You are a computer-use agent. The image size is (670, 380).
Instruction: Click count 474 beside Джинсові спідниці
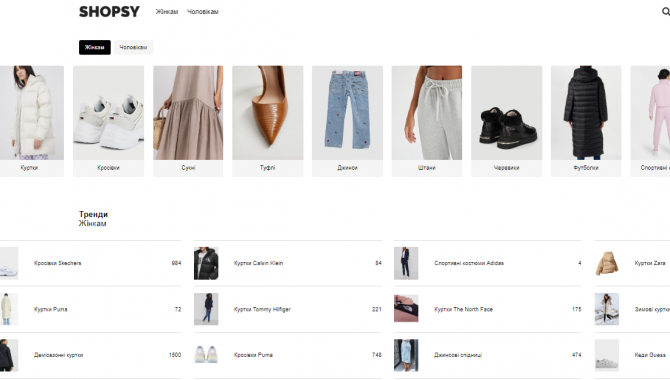(x=576, y=355)
